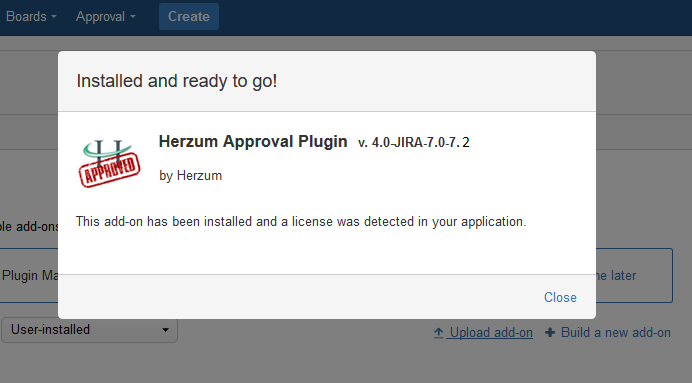Click the upload arrow icon
Viewport: 692px width, 383px height.
[438, 333]
